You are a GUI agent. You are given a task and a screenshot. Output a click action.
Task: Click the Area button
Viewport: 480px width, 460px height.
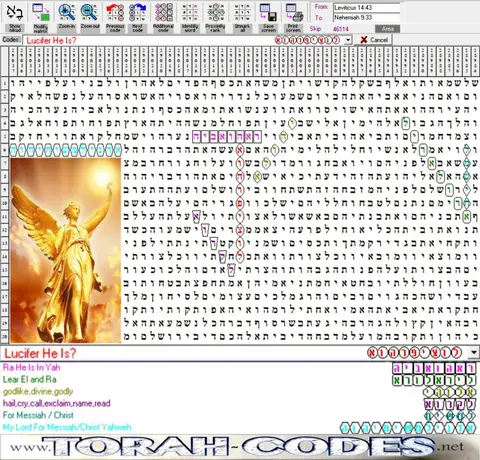(x=387, y=29)
